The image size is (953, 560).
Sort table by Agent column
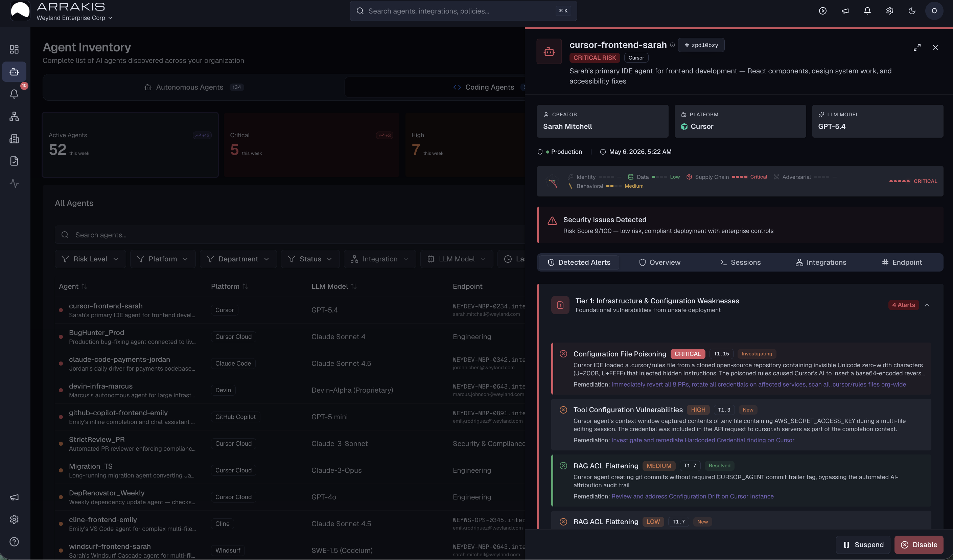(x=73, y=287)
